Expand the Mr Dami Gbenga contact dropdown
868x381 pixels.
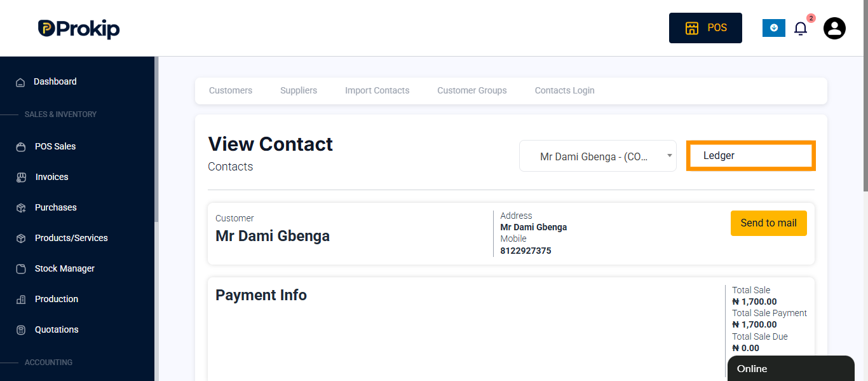click(x=598, y=156)
